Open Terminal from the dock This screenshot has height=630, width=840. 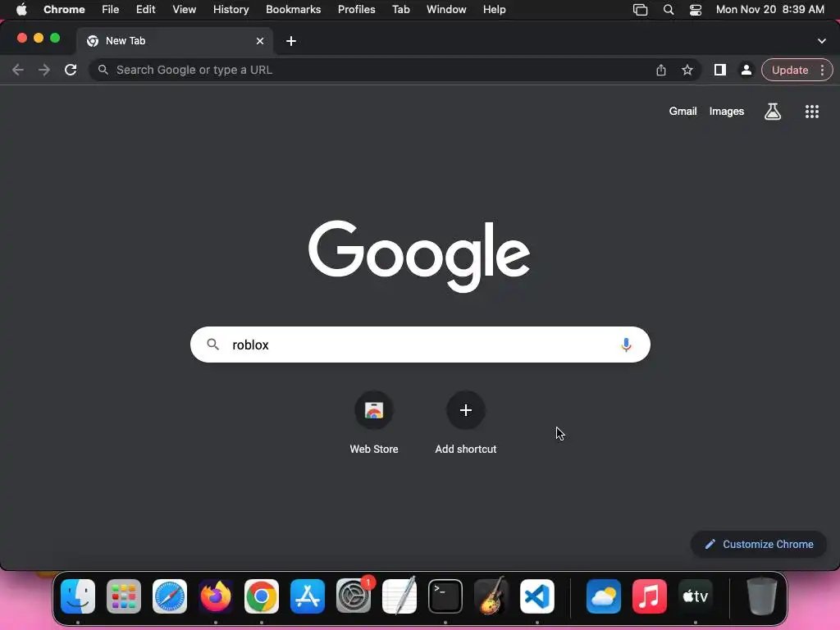[445, 596]
